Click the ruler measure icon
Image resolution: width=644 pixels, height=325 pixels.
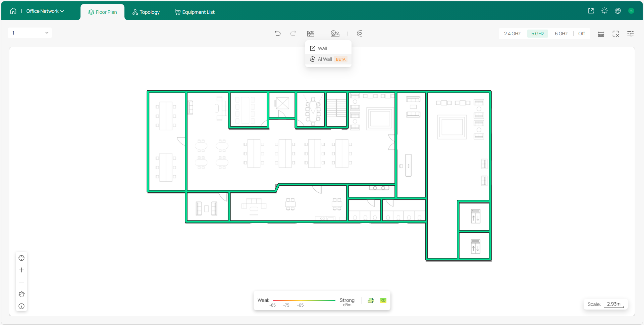tap(601, 34)
